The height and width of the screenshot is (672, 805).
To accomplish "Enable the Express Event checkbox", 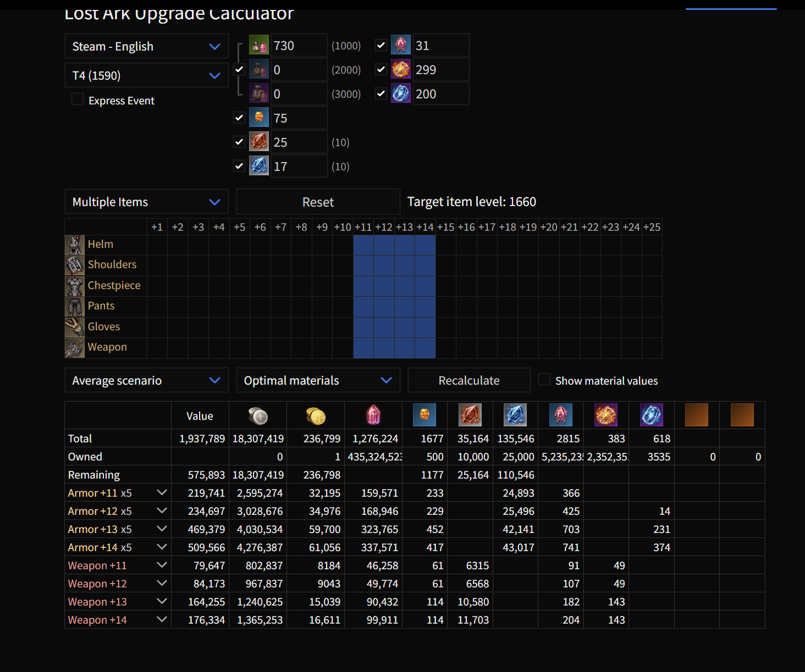I will pos(78,99).
